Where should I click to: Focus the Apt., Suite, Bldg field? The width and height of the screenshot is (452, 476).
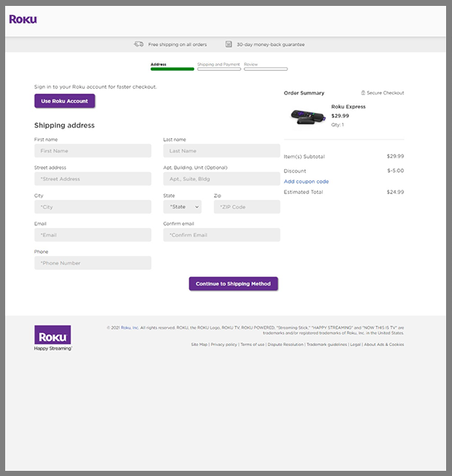coord(222,179)
